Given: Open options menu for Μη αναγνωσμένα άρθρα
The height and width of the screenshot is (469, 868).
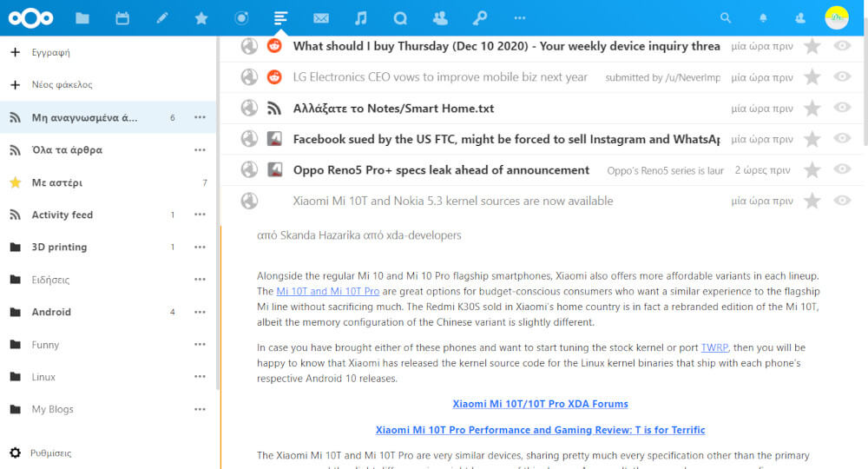Looking at the screenshot, I should point(200,117).
